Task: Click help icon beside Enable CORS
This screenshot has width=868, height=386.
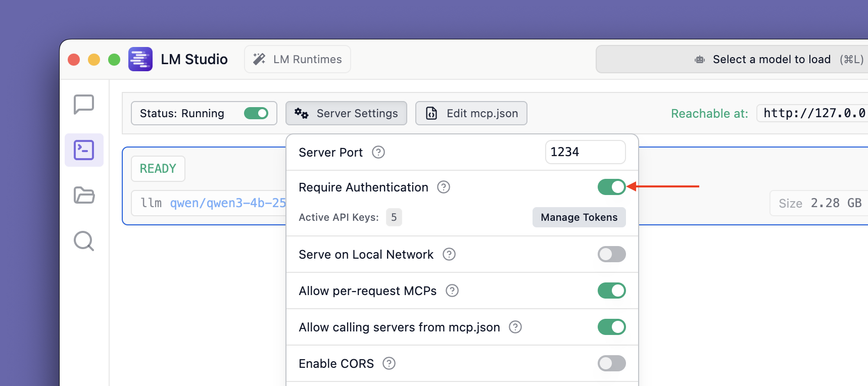Action: [x=389, y=363]
